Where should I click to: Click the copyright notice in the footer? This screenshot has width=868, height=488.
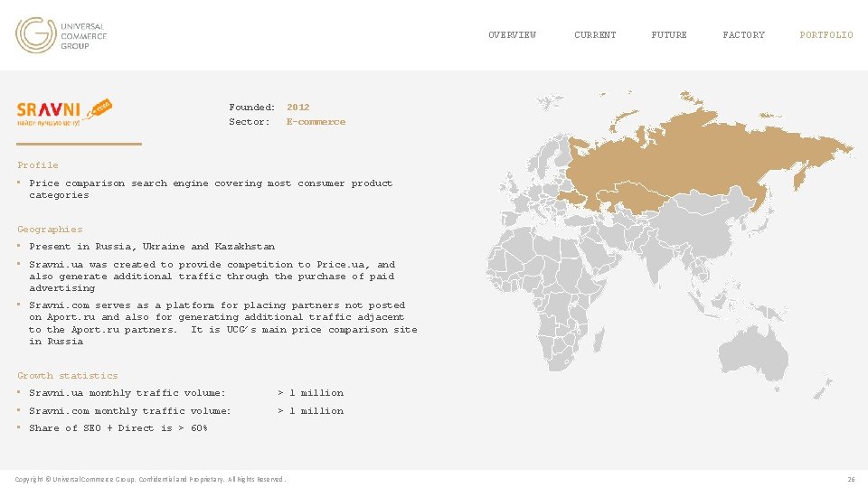(x=150, y=479)
